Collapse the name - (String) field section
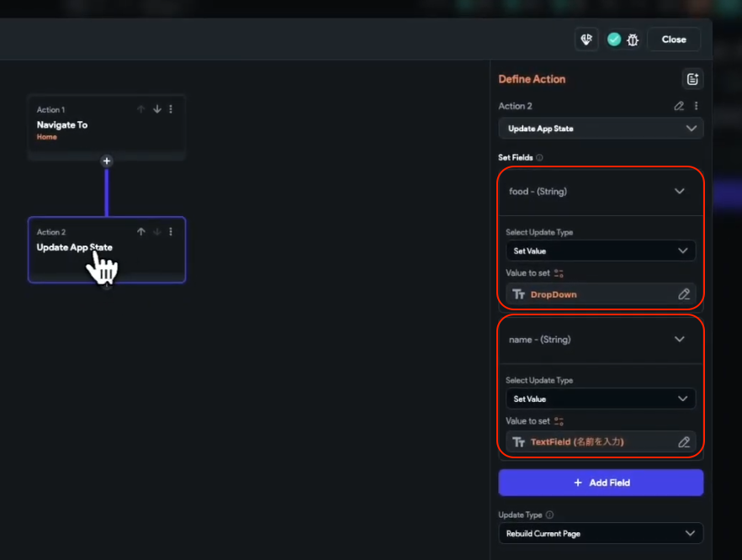Screen dimensions: 742x560 pos(679,340)
